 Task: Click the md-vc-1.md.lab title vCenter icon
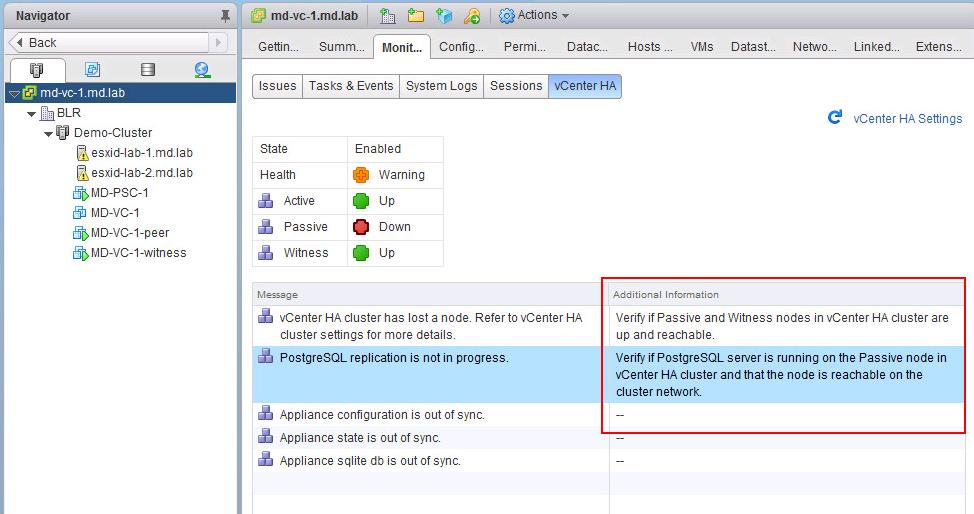click(x=258, y=16)
